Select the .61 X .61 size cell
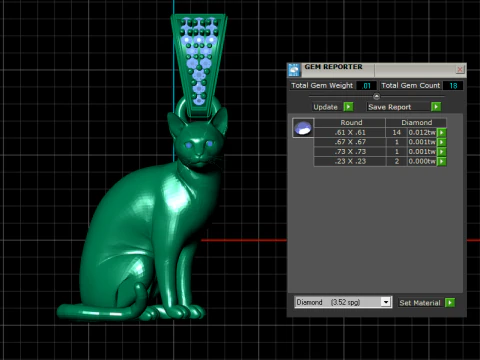The height and width of the screenshot is (360, 480). point(350,132)
